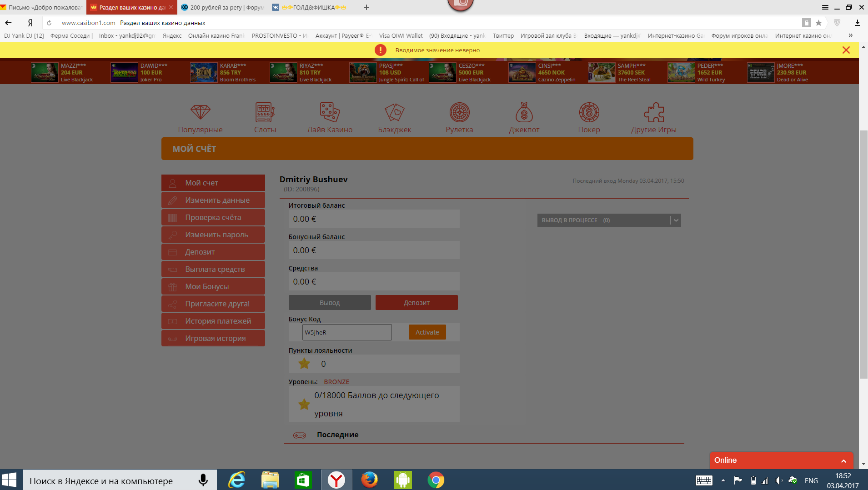Click the Yandex 'Я' home icon
The height and width of the screenshot is (490, 868).
(x=30, y=23)
